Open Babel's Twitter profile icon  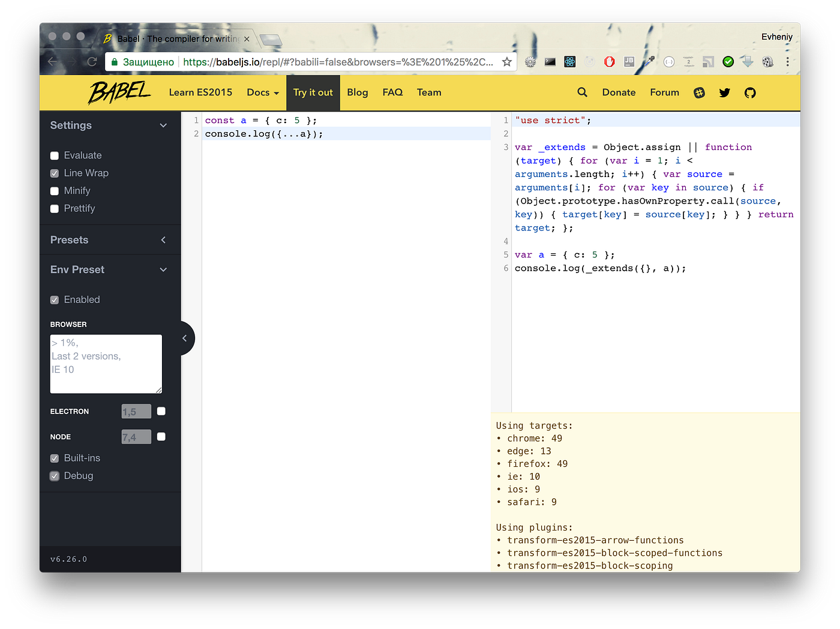pyautogui.click(x=724, y=92)
